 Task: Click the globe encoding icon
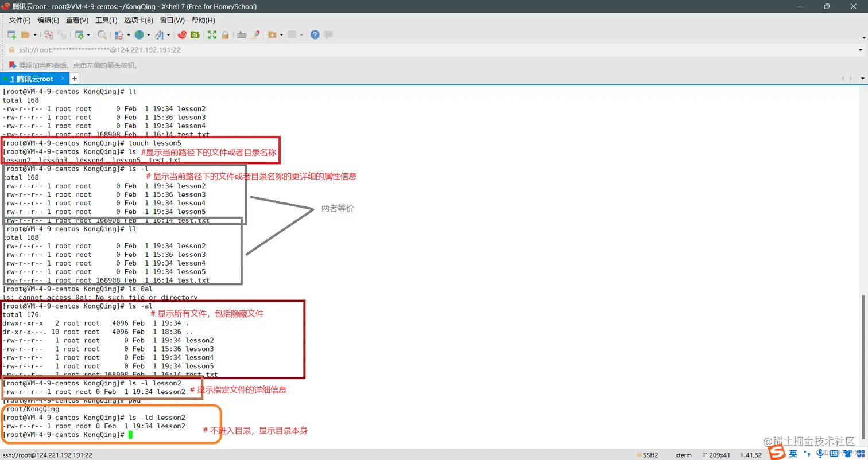click(139, 35)
